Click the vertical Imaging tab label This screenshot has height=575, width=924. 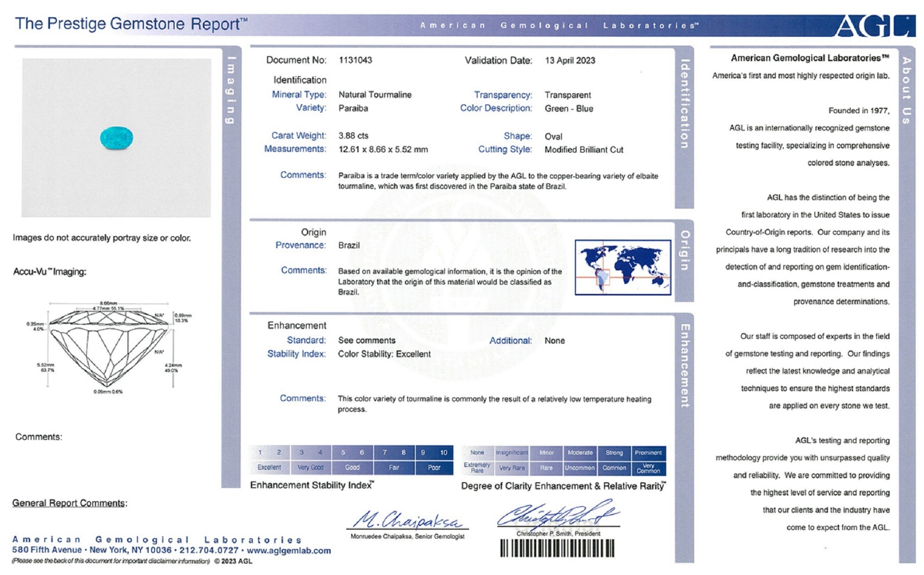pos(231,90)
